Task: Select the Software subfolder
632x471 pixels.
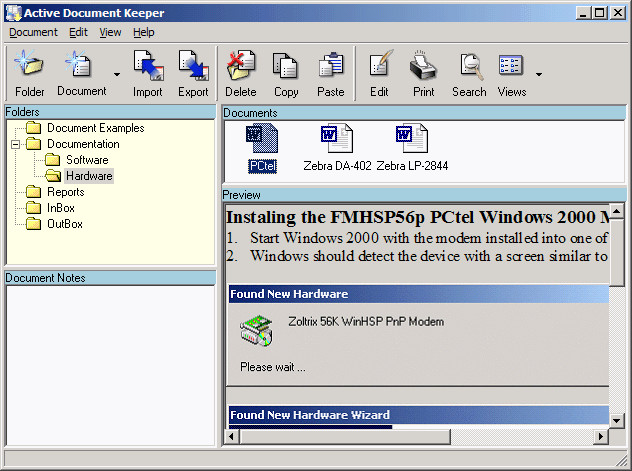Action: pos(87,160)
